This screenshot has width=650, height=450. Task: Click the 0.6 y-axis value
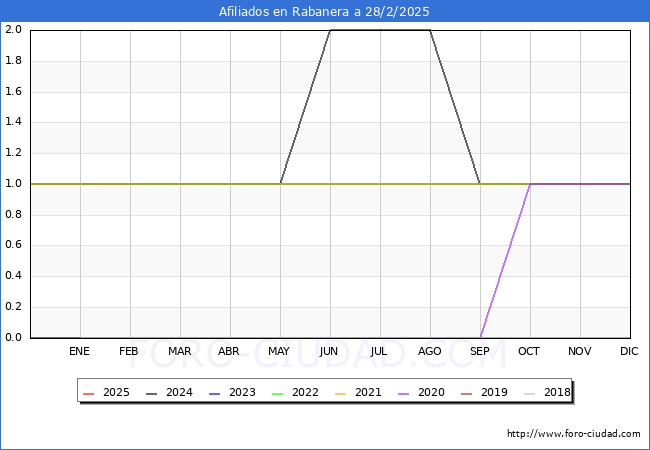click(13, 245)
